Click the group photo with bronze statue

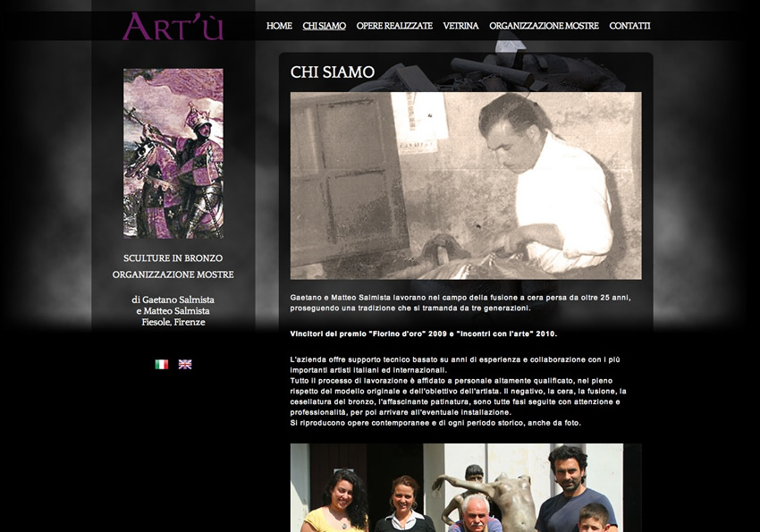click(466, 487)
